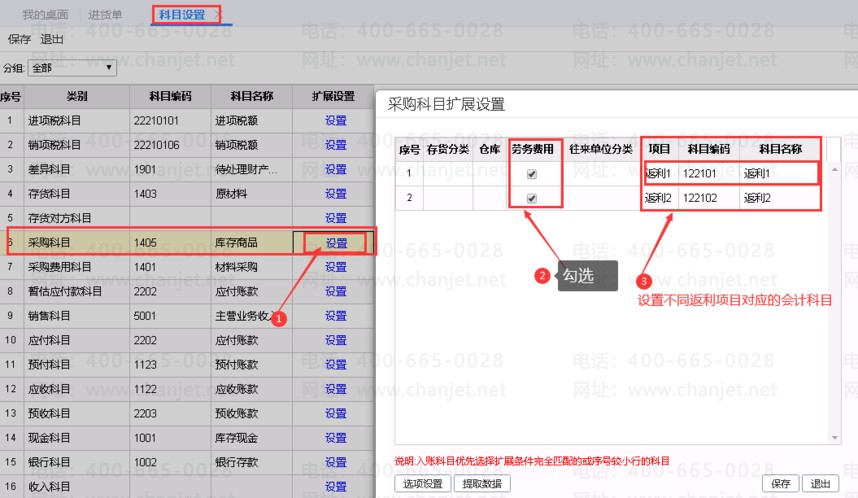Select the 科目设置 tab

[x=182, y=15]
